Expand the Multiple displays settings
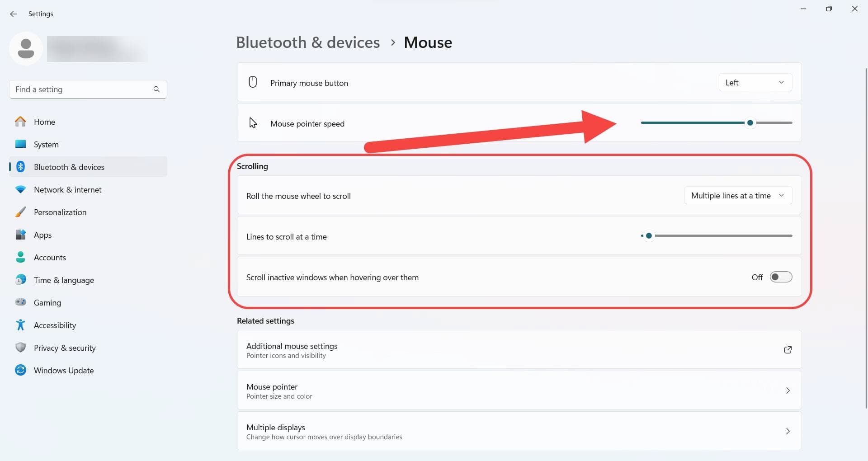Screen dimensions: 868x461 click(519, 431)
